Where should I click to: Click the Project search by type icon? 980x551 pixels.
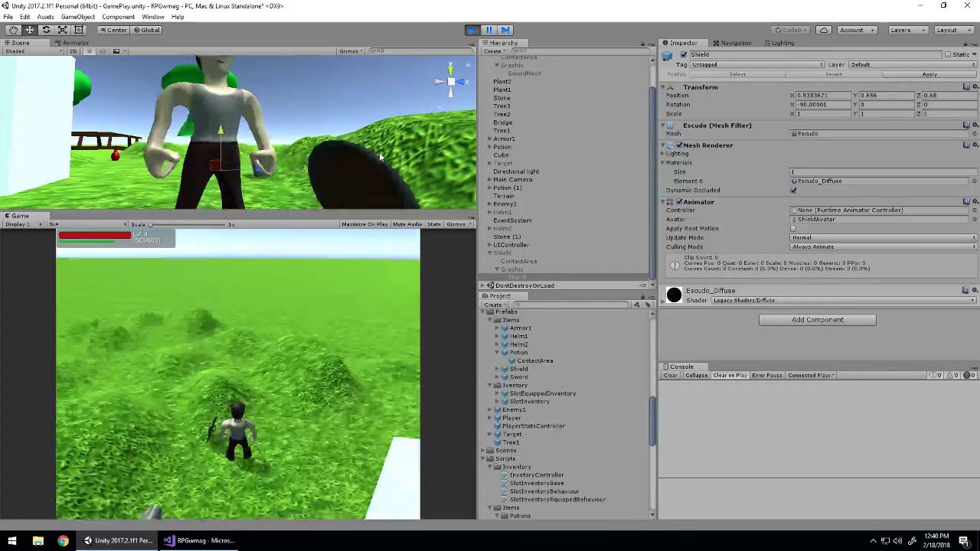pos(636,305)
